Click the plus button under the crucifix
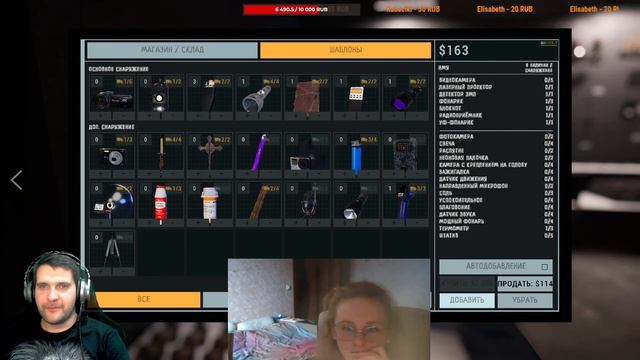This screenshot has height=360, width=640. 198,174
